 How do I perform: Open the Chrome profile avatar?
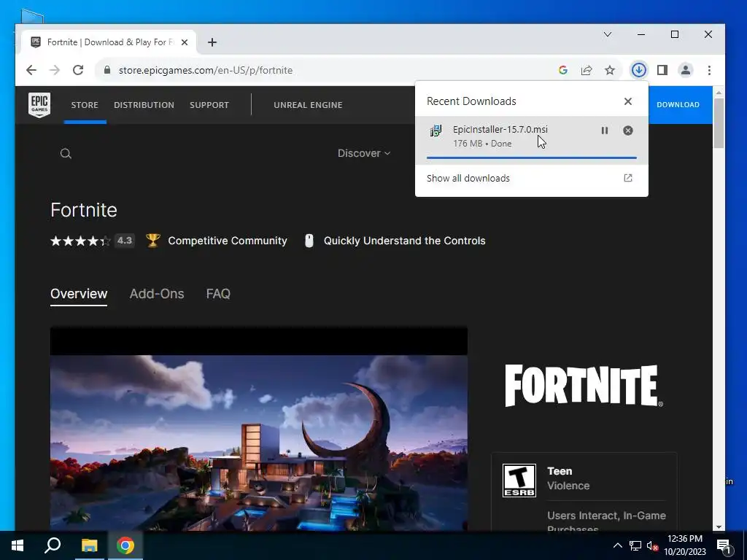686,70
